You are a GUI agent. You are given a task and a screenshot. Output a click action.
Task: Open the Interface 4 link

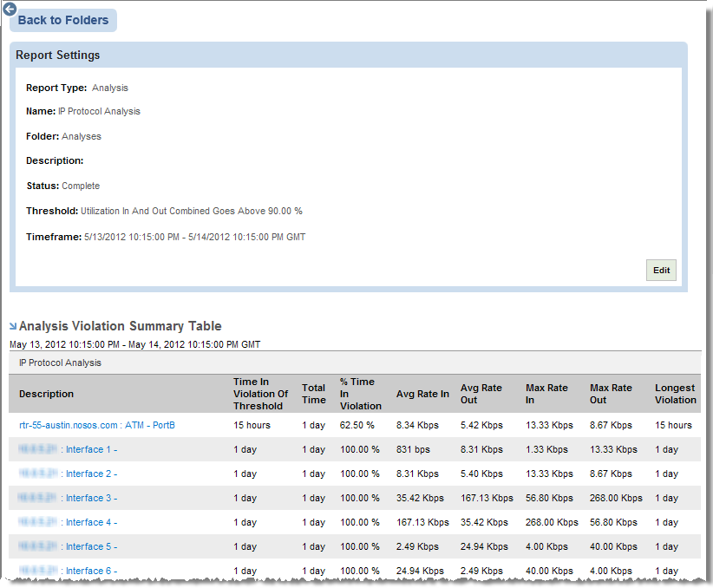[91, 522]
